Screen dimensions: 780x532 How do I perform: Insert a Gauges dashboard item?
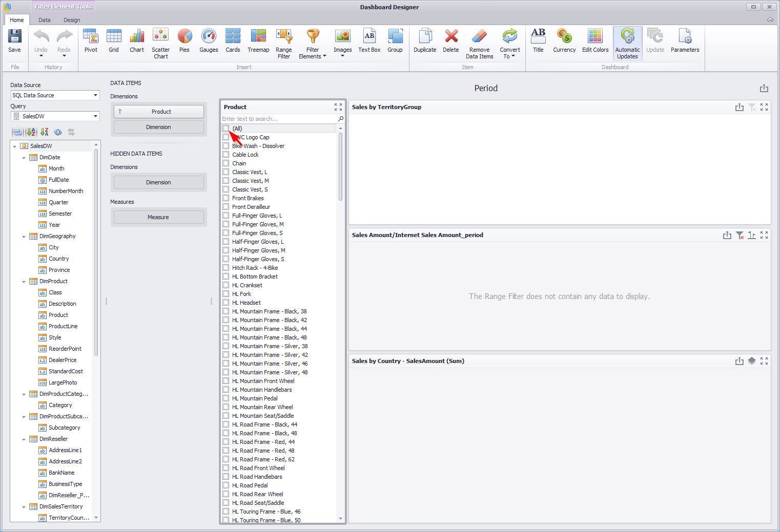209,41
